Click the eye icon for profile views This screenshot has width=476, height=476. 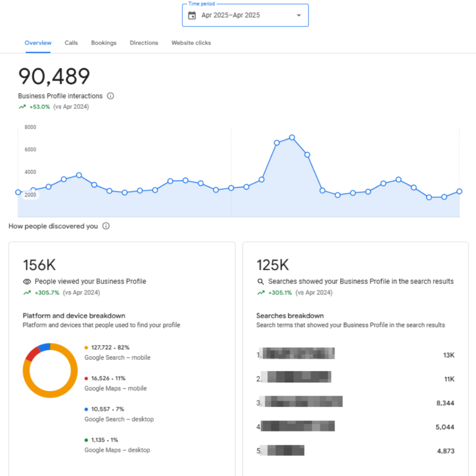27,282
